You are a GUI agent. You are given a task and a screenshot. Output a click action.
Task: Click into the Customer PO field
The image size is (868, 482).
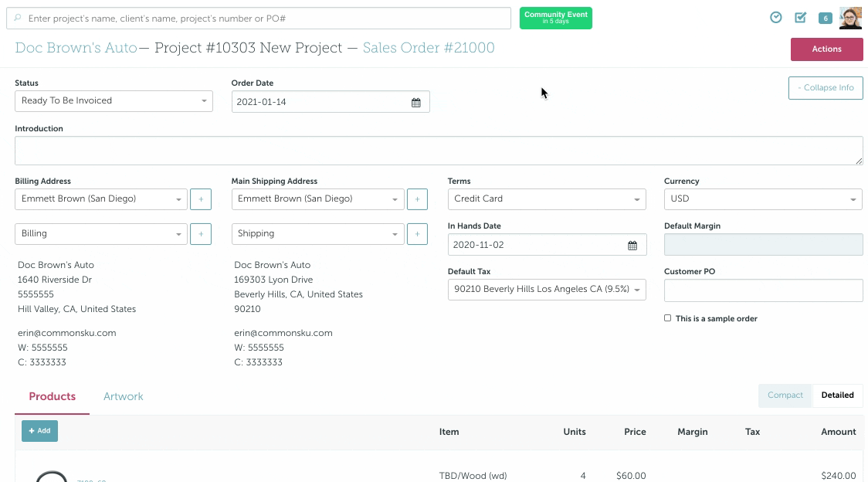[x=763, y=290]
